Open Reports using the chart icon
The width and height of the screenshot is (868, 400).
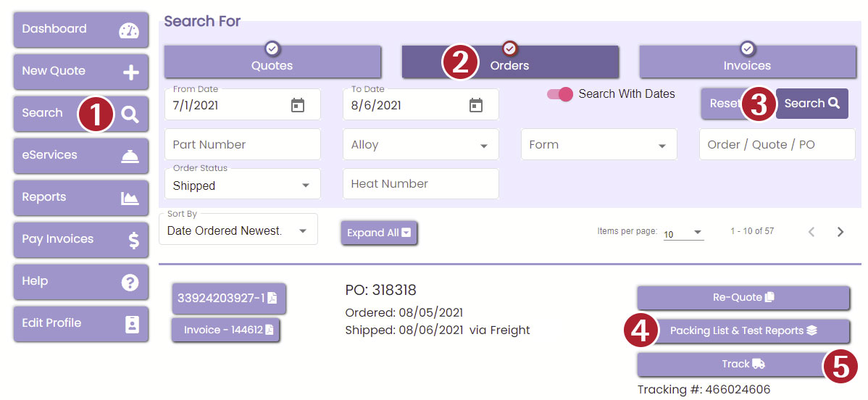(130, 199)
